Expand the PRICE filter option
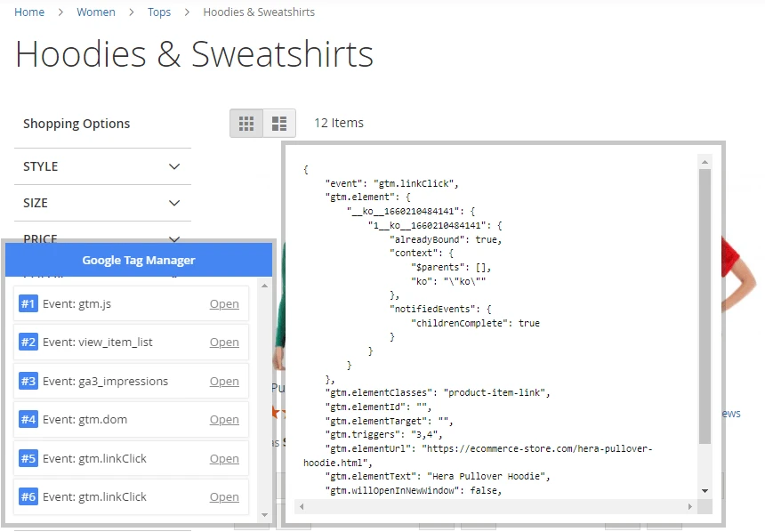765x532 pixels. click(x=102, y=238)
